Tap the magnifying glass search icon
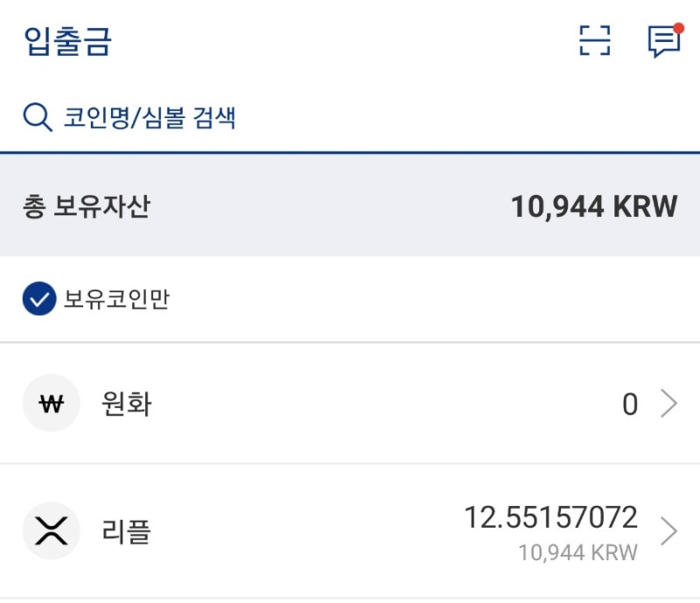Viewport: 700px width, 603px height. (x=38, y=117)
